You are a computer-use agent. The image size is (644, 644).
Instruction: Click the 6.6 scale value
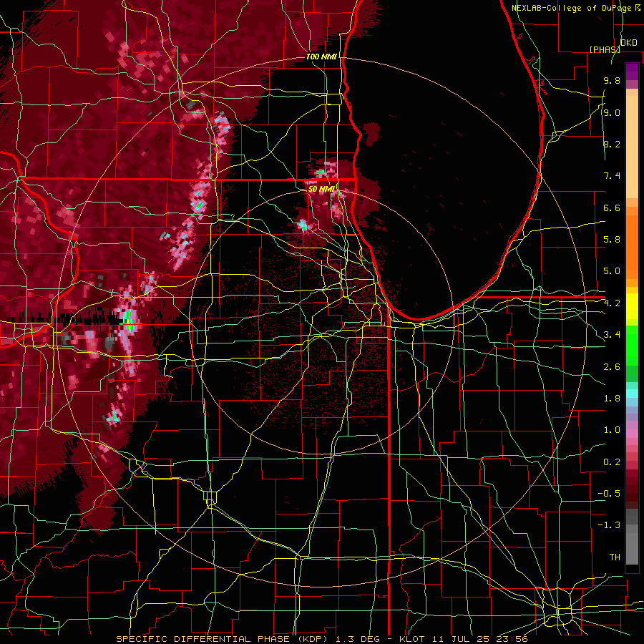click(x=612, y=208)
